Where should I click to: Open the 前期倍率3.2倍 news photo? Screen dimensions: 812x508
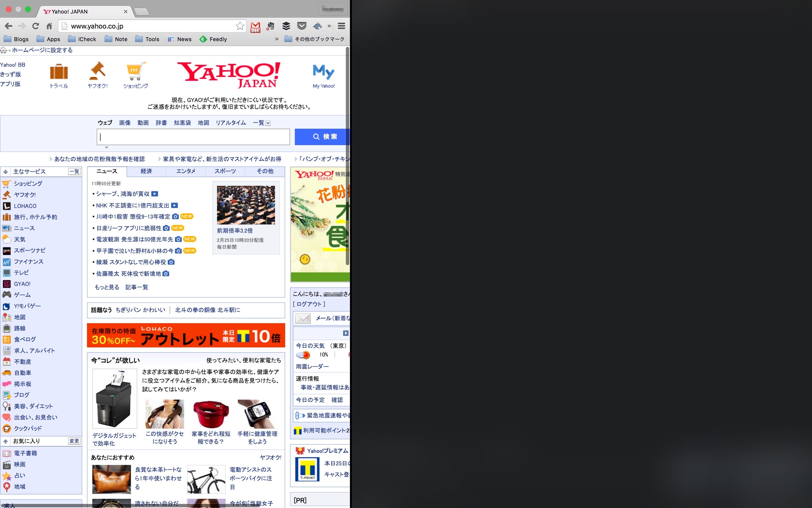[246, 205]
